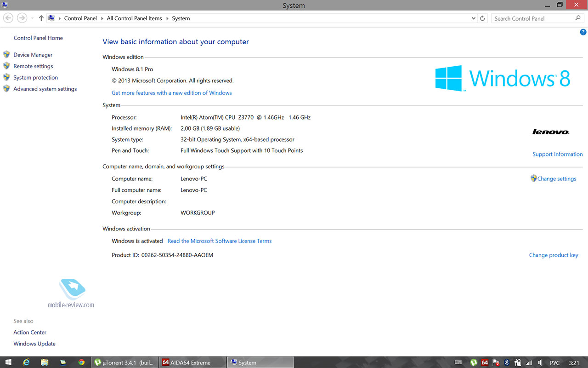Open recent locations dropdown arrow

tap(32, 18)
